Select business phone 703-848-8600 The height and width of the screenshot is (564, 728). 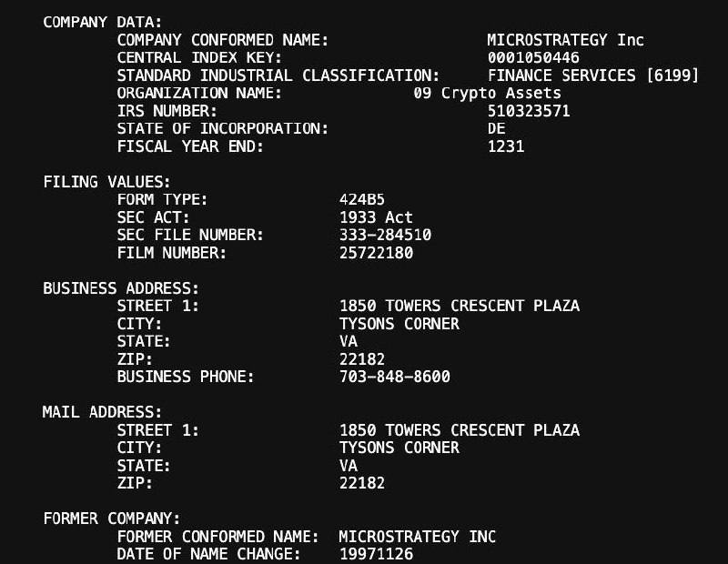tap(394, 377)
